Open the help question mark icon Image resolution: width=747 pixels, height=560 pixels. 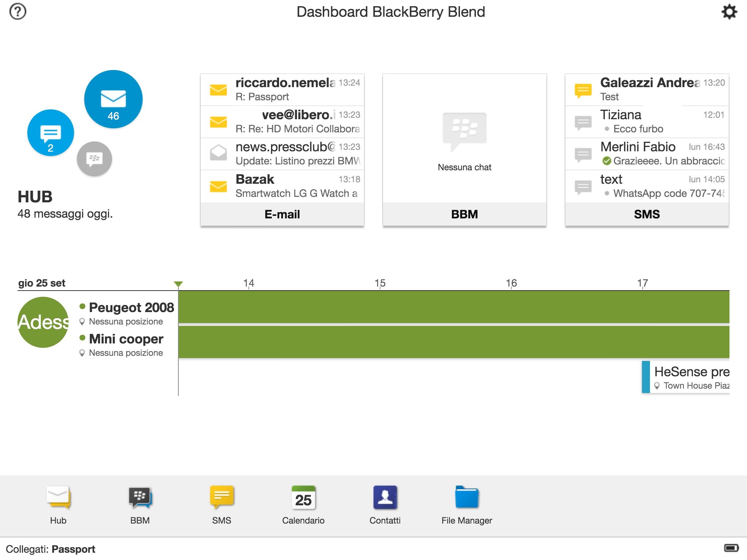point(18,12)
